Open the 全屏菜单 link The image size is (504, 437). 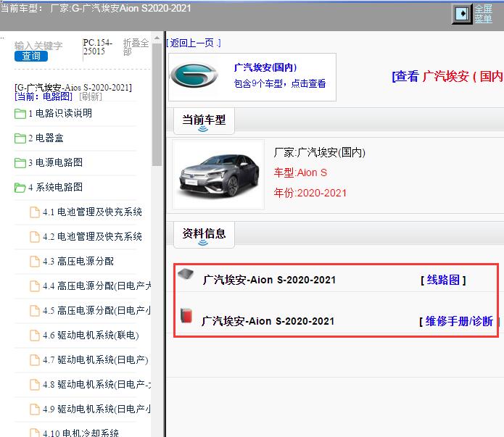[484, 14]
